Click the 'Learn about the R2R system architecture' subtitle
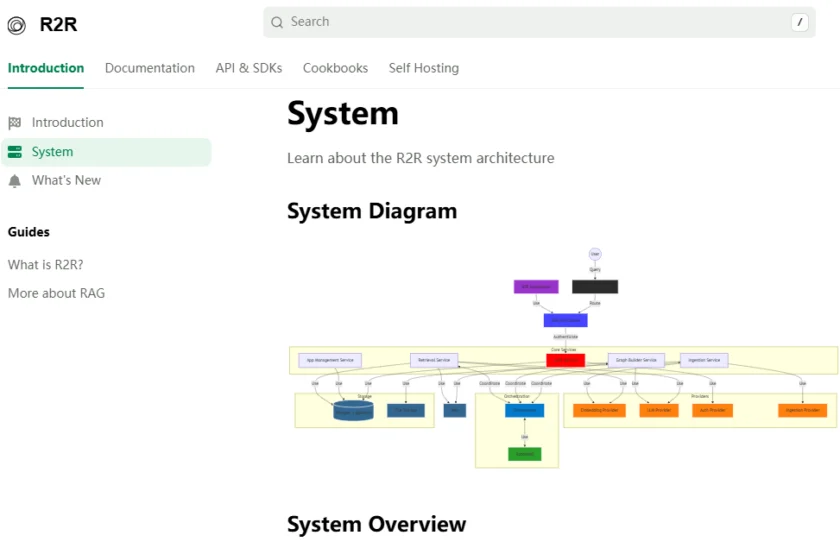840x548 pixels. point(421,158)
